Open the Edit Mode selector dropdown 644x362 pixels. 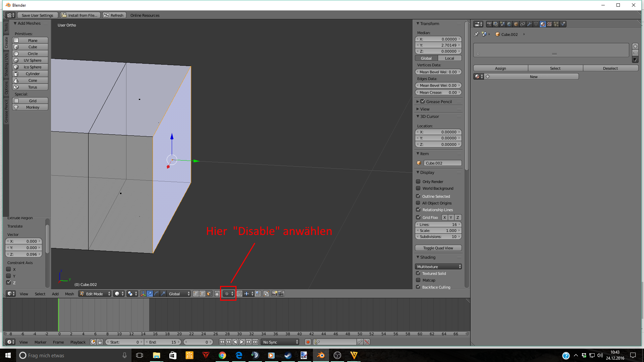tap(95, 294)
